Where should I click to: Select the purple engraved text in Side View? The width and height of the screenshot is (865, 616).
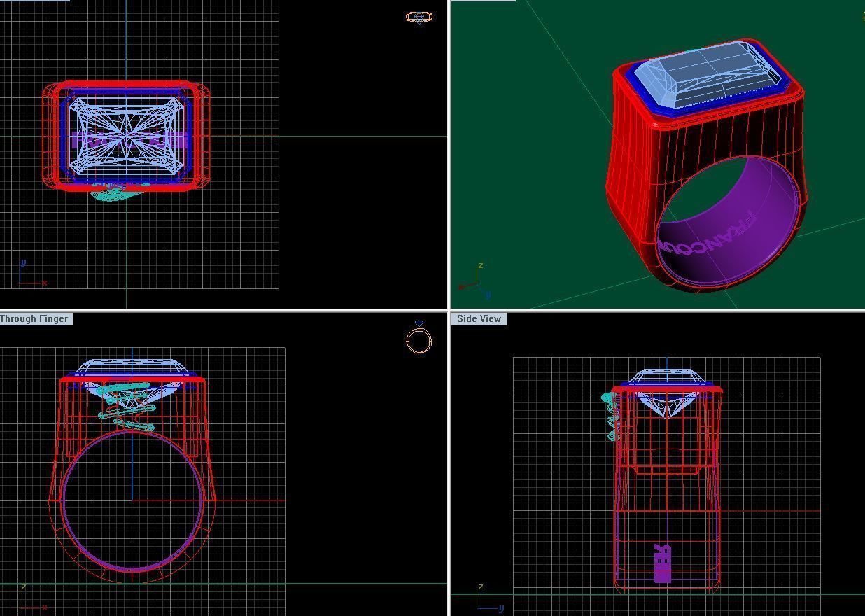tap(662, 563)
